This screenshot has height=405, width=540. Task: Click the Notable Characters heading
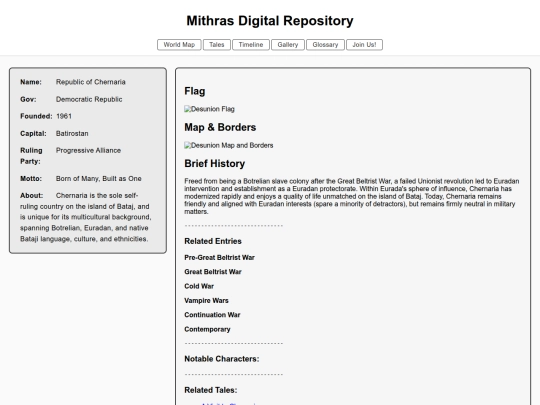click(x=222, y=359)
